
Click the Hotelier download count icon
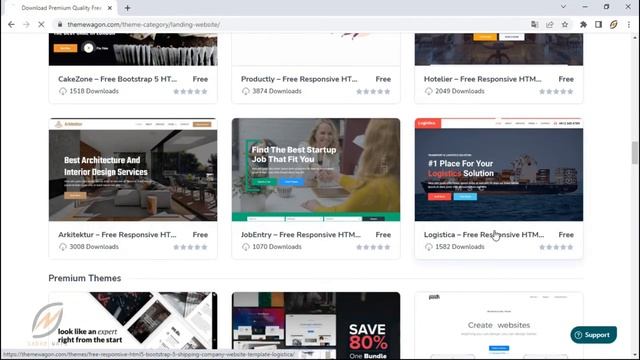pyautogui.click(x=428, y=91)
